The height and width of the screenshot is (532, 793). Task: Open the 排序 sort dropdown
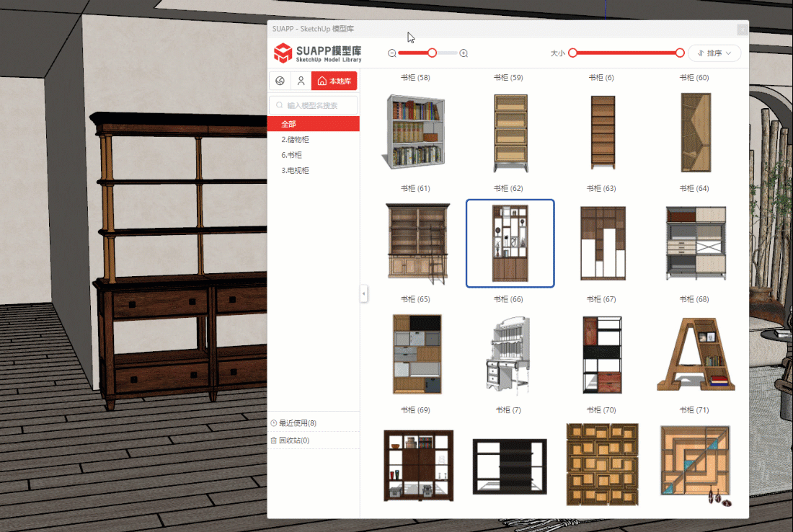(714, 53)
